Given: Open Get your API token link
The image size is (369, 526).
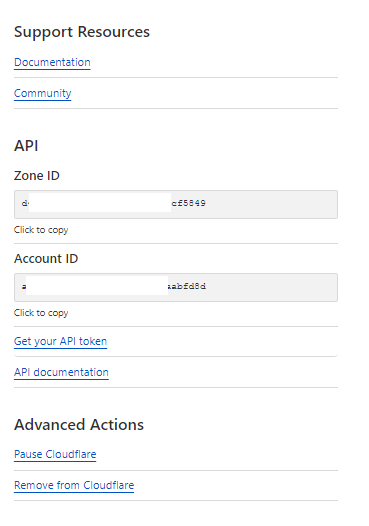Looking at the screenshot, I should click(x=60, y=341).
